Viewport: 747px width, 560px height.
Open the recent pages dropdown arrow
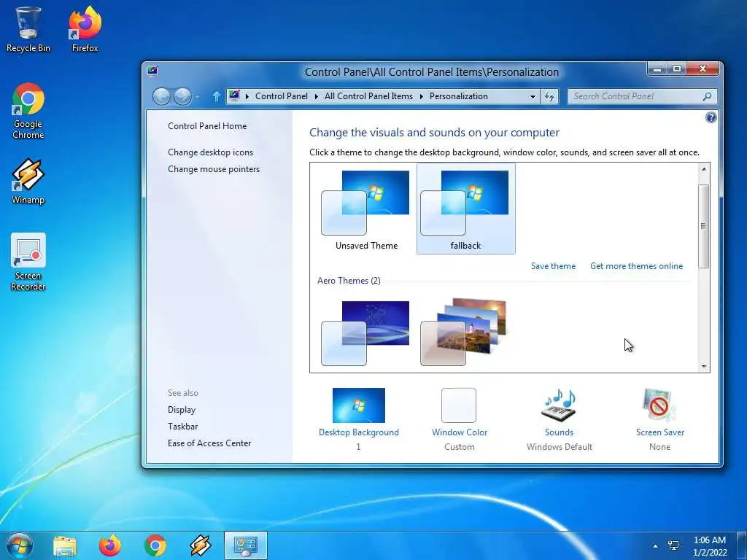coord(197,97)
